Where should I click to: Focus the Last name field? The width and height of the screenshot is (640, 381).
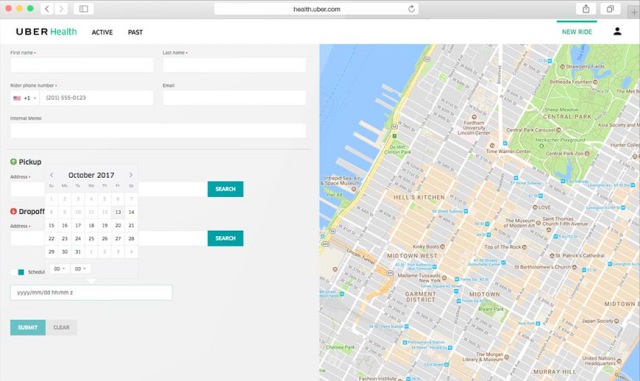[234, 65]
